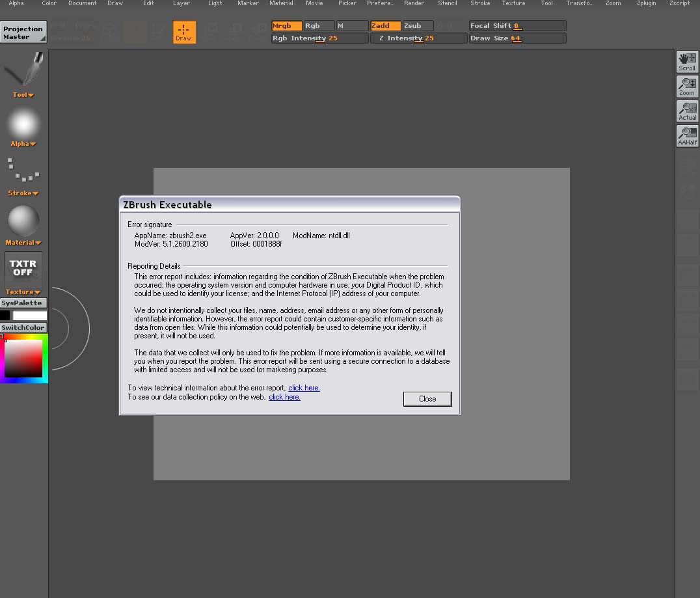Viewport: 700px width, 598px height.
Task: Open the Transform menu
Action: tap(580, 3)
